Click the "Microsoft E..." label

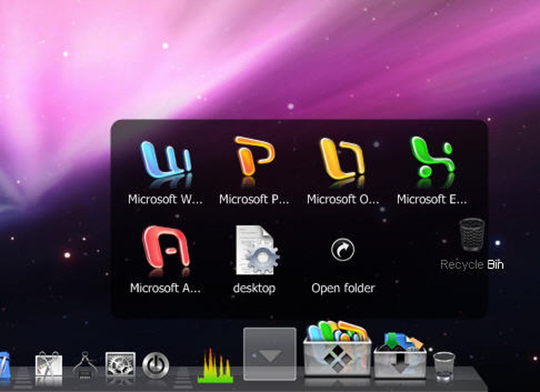(432, 199)
